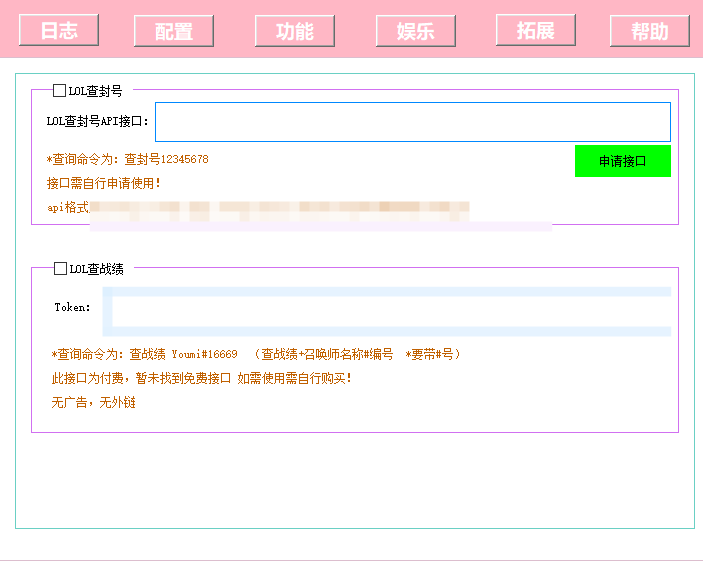This screenshot has height=561, width=703.
Task: Enable the LOL查封号 checkbox
Action: point(60,91)
